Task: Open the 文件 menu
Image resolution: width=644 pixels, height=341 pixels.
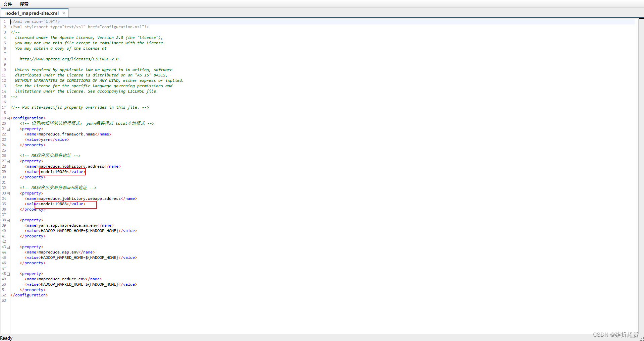Action: tap(8, 4)
